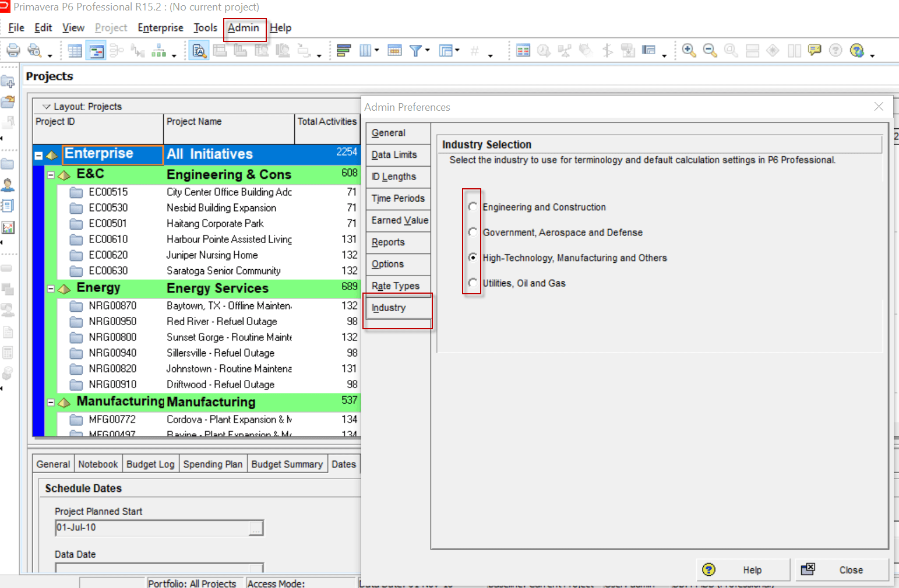This screenshot has width=899, height=588.
Task: Select Engineering and Construction industry
Action: (473, 207)
